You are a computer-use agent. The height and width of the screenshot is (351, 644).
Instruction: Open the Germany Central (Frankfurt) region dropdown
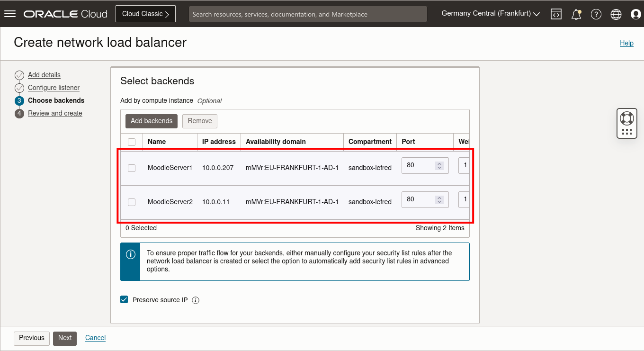490,13
